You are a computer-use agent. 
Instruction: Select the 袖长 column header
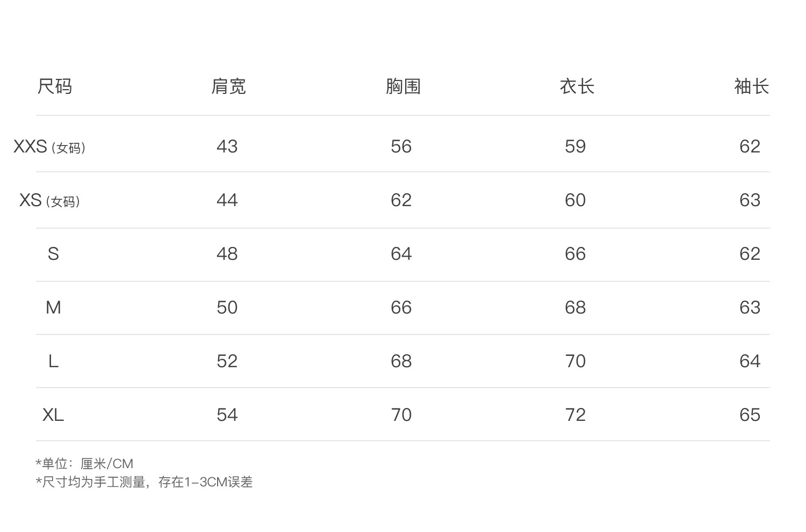tap(751, 86)
